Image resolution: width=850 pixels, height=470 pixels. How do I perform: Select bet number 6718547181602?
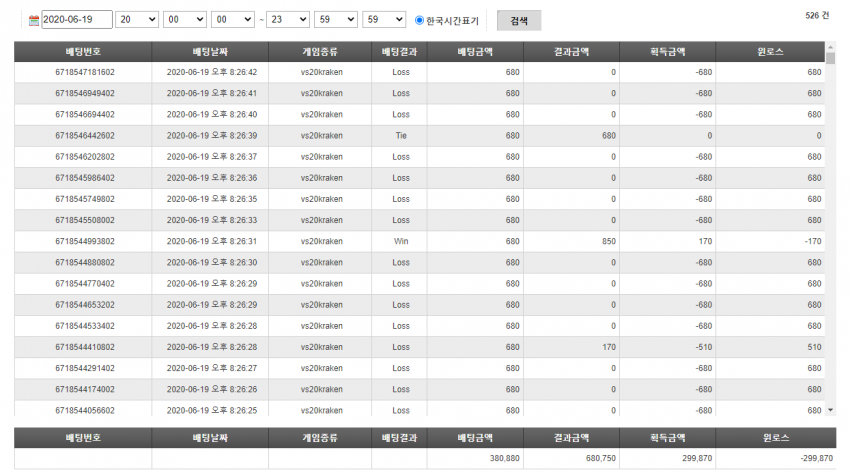(x=85, y=72)
